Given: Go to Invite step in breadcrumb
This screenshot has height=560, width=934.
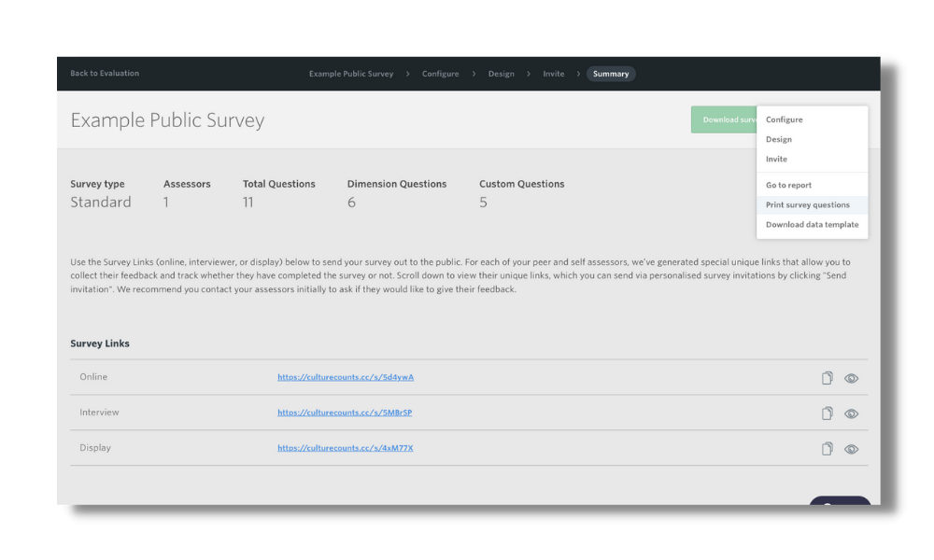Looking at the screenshot, I should (553, 74).
